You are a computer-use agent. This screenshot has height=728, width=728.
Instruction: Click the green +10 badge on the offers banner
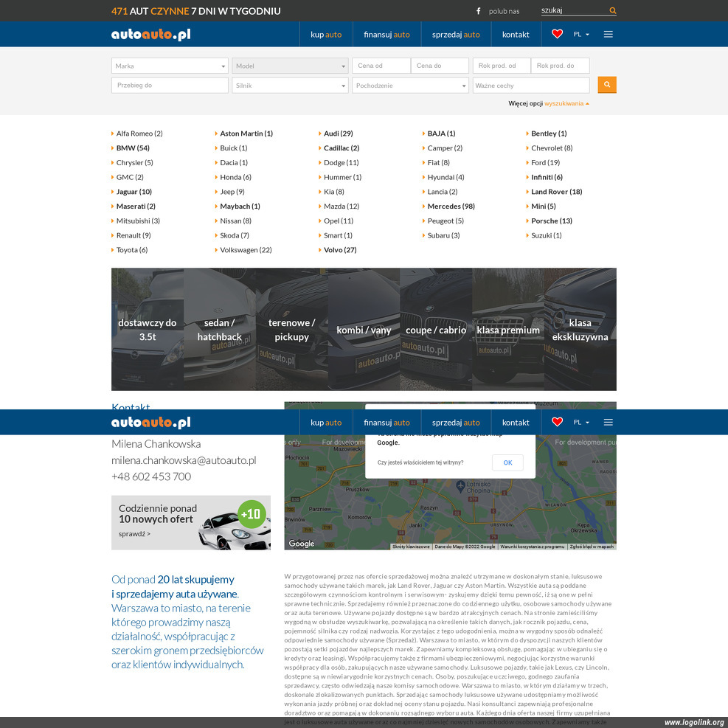pyautogui.click(x=252, y=514)
